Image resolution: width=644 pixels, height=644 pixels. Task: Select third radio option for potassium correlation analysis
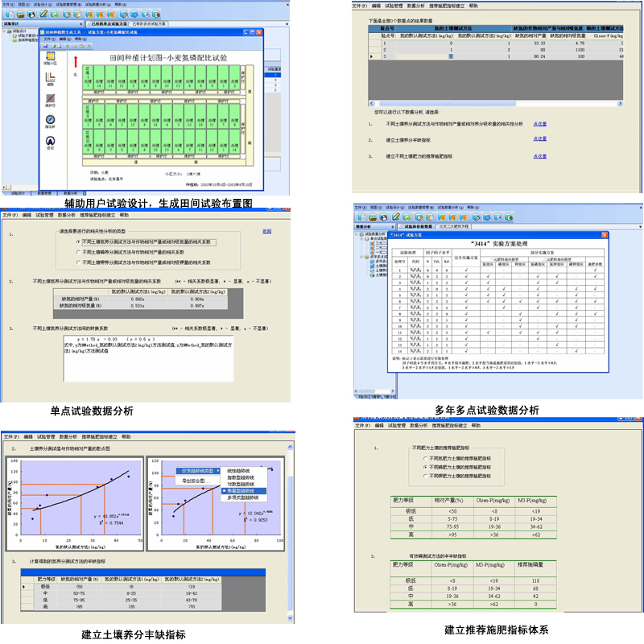click(78, 262)
